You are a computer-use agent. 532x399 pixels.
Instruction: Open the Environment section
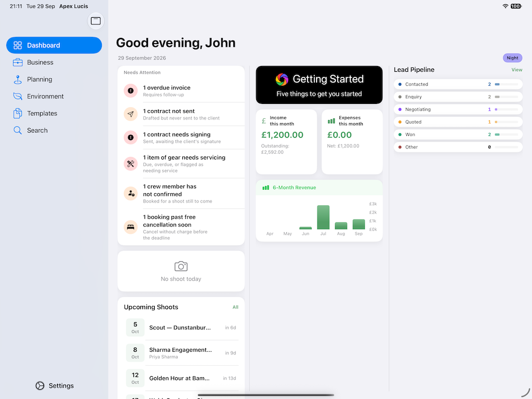tap(54, 96)
